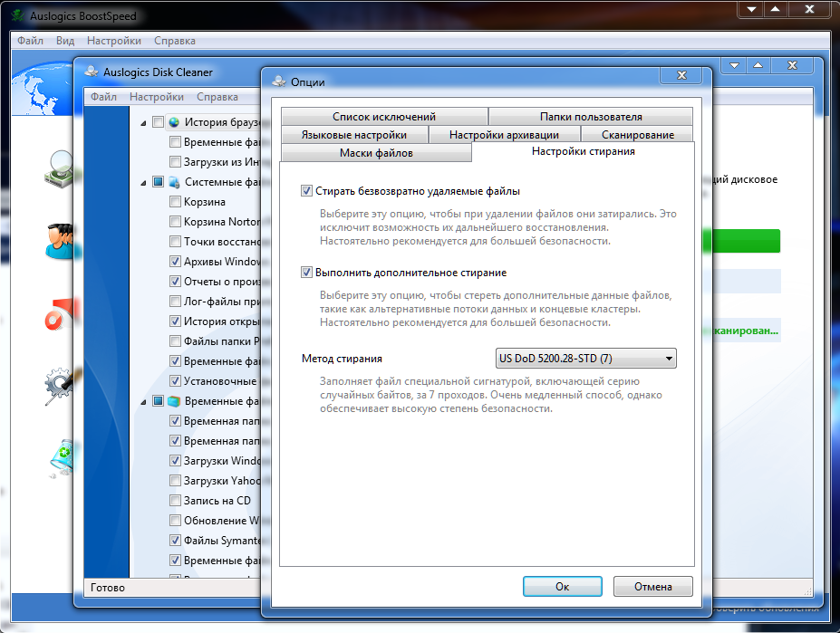This screenshot has height=633, width=840.
Task: Collapse the История браузера tree node
Action: 143,123
